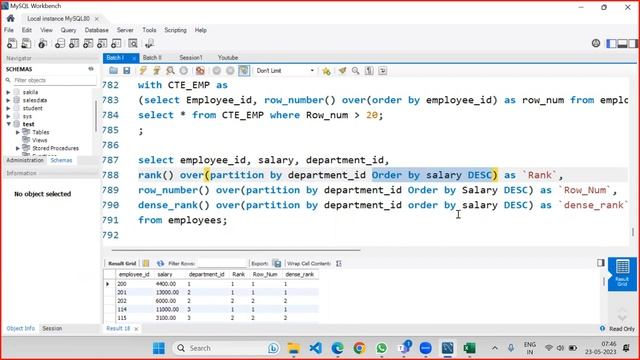Create new schema icon in main toolbar
Viewport: 640px width, 360px height.
(x=60, y=43)
